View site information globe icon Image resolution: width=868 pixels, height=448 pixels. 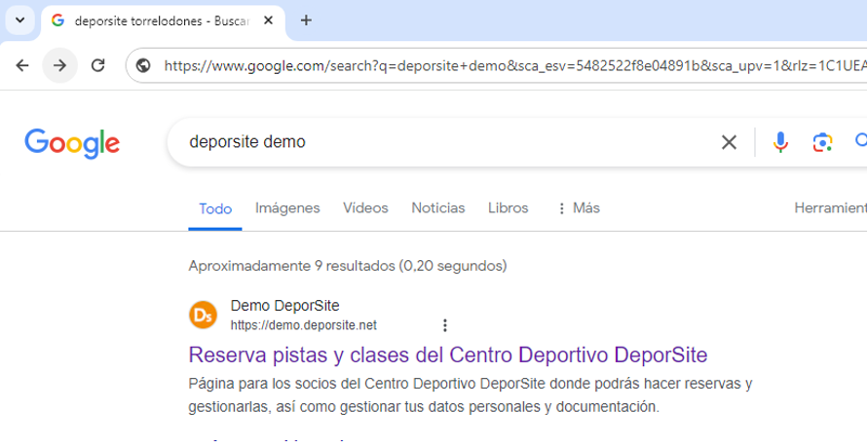pyautogui.click(x=143, y=66)
